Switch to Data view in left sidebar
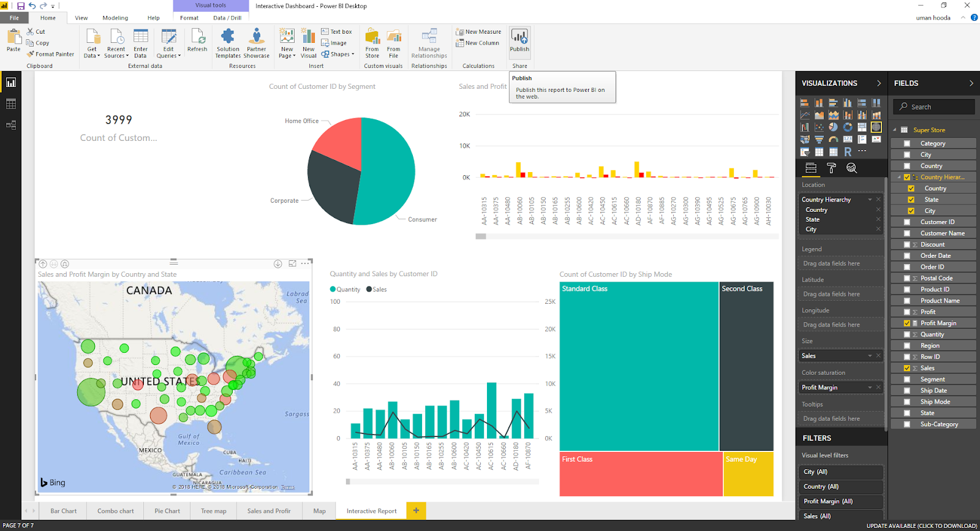Viewport: 980px width, 531px height. click(10, 104)
